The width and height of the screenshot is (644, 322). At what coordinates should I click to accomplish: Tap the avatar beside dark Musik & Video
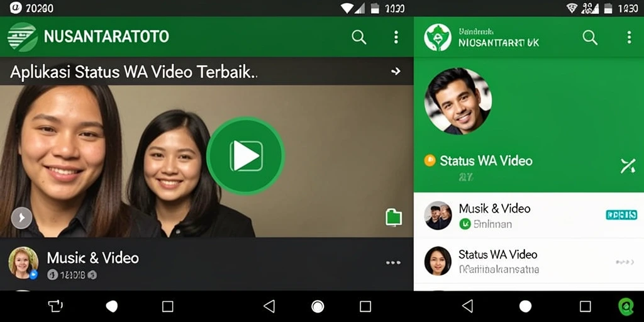[23, 263]
